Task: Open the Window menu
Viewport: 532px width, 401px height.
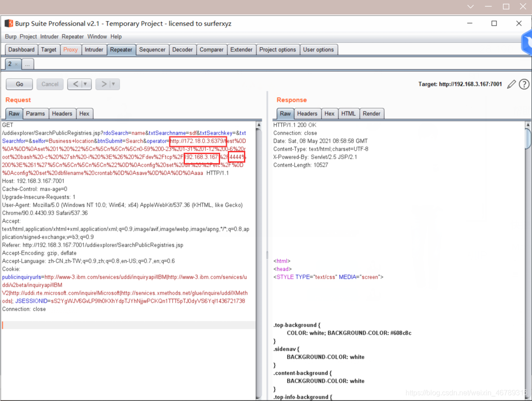Action: [x=97, y=36]
